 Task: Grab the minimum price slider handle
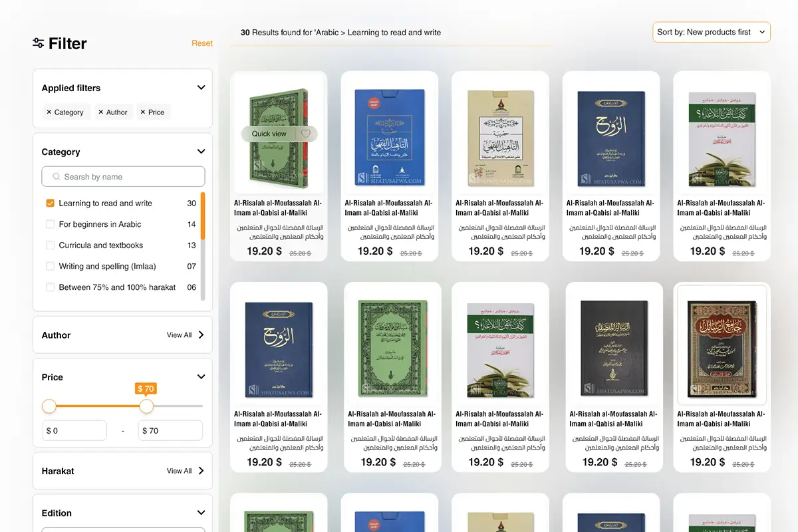(49, 406)
